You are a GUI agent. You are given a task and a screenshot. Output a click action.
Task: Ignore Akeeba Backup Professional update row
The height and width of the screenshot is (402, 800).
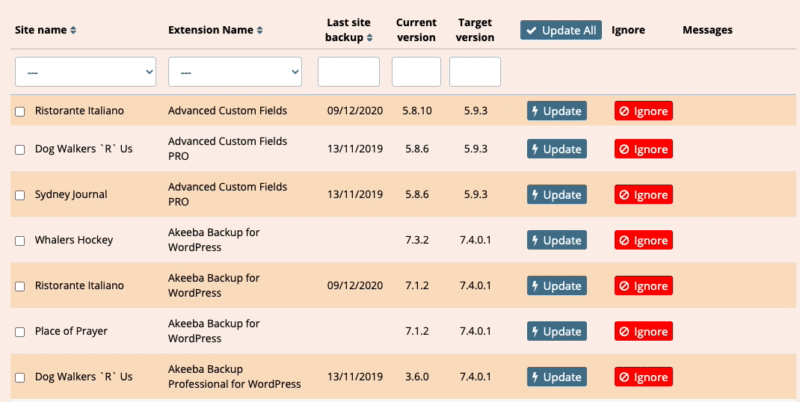[x=643, y=376]
